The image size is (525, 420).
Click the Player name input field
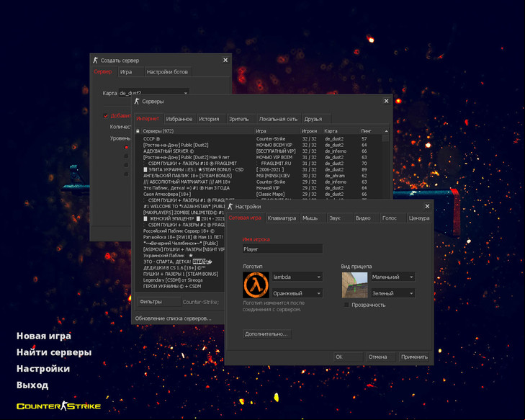coord(282,249)
